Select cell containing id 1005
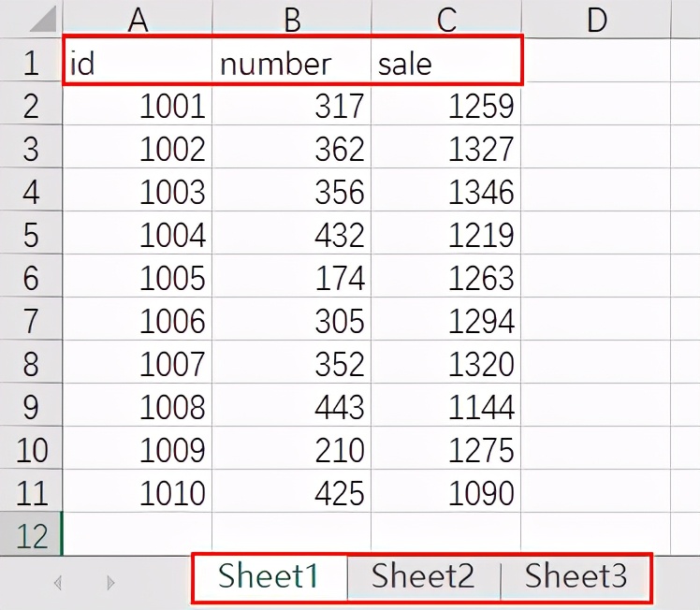The width and height of the screenshot is (700, 610). pyautogui.click(x=138, y=278)
